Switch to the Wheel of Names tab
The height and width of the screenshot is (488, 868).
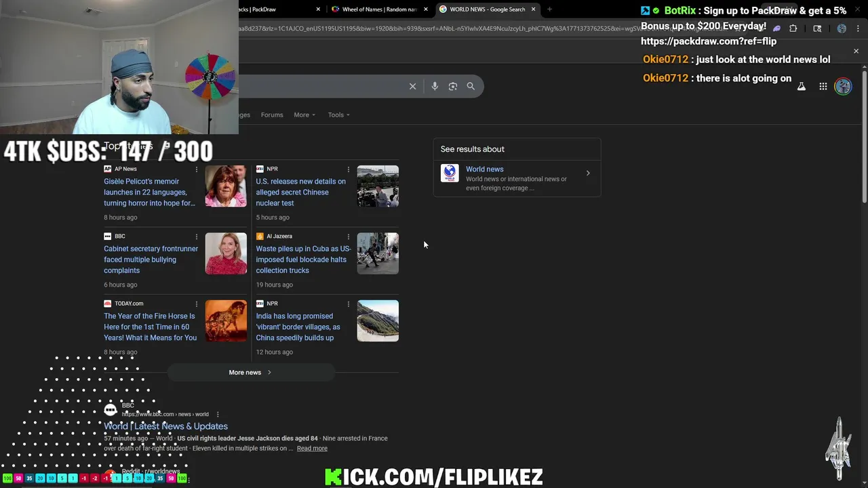[x=380, y=9]
